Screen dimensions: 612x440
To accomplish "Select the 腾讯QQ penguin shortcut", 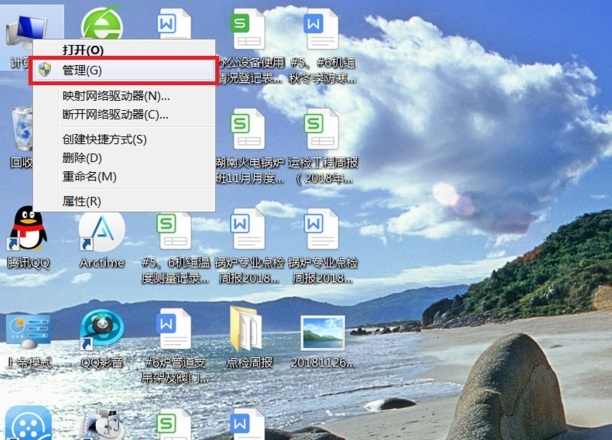I will [28, 229].
